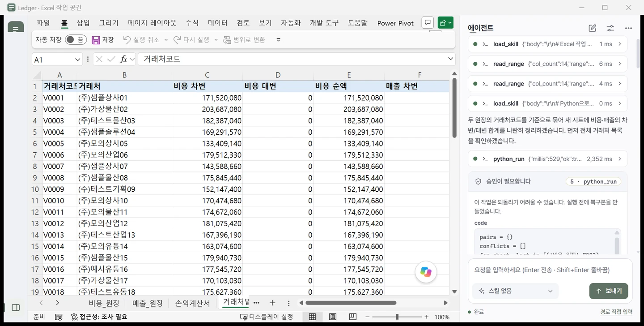Click the formula bar Enter checkmark icon

pos(111,59)
